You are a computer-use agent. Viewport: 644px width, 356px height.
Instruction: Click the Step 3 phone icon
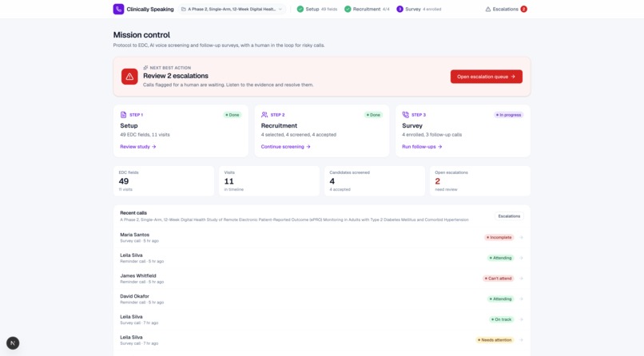pos(405,115)
